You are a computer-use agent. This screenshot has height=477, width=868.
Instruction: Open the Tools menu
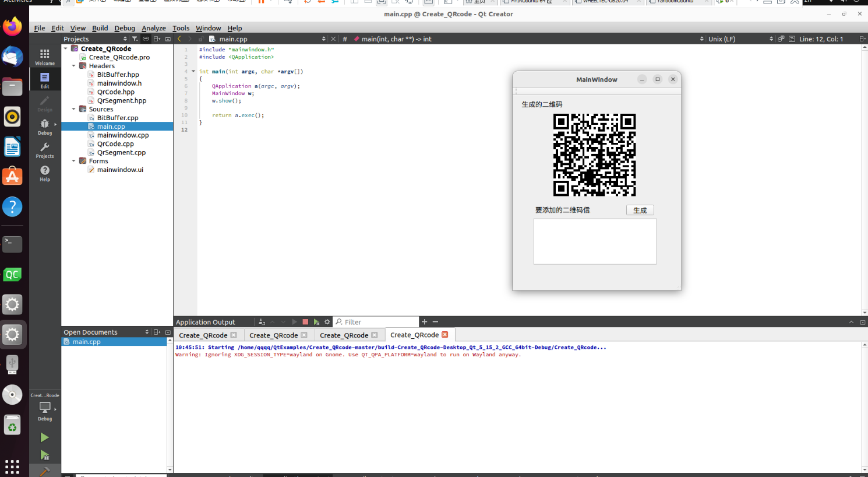(181, 28)
